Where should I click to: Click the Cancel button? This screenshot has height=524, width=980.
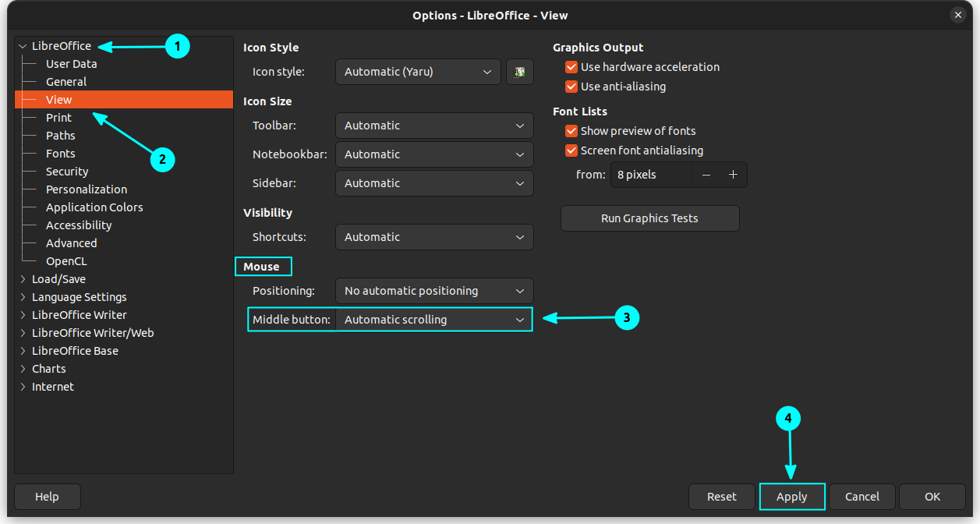click(x=862, y=497)
